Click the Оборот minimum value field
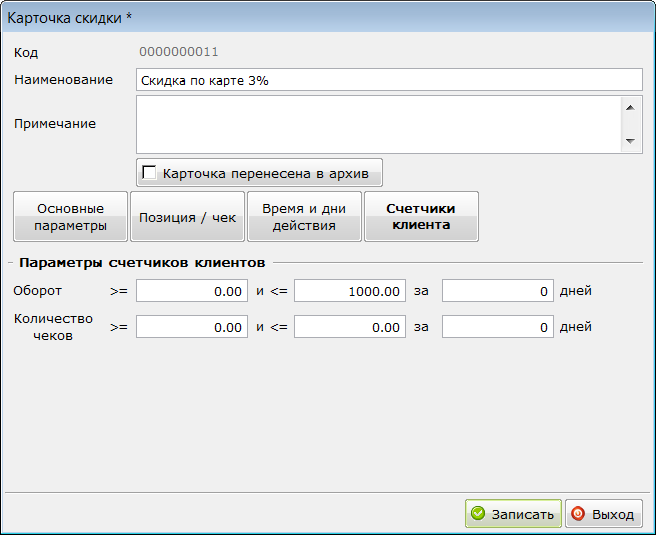 pos(192,291)
